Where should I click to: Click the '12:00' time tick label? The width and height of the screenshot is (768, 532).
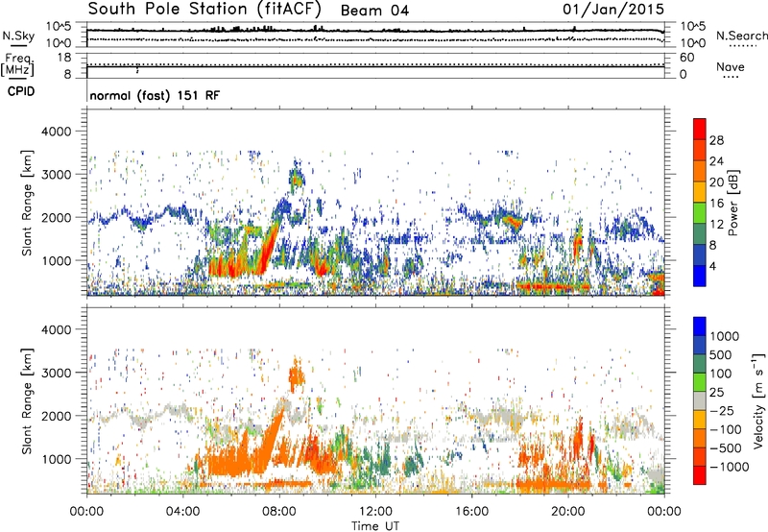click(375, 512)
